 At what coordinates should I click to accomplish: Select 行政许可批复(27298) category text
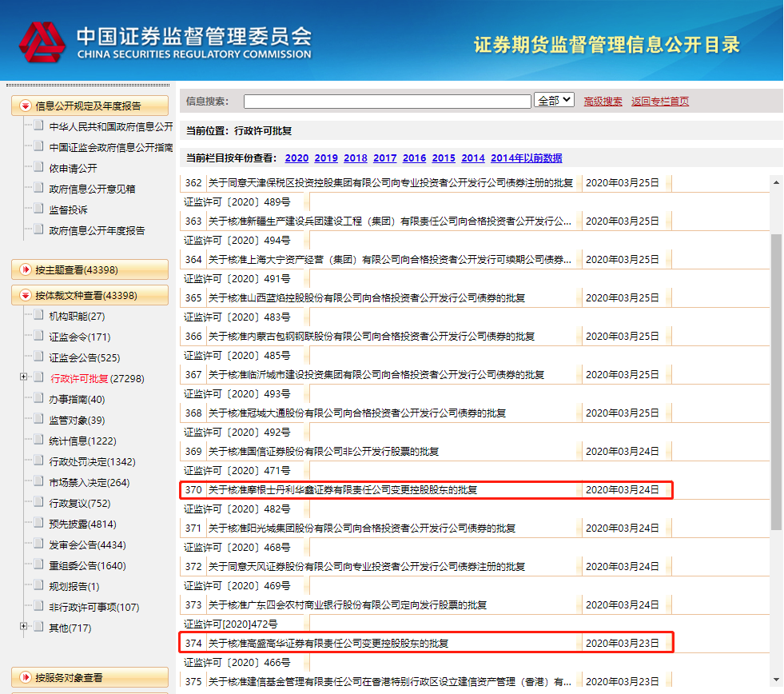click(x=97, y=378)
